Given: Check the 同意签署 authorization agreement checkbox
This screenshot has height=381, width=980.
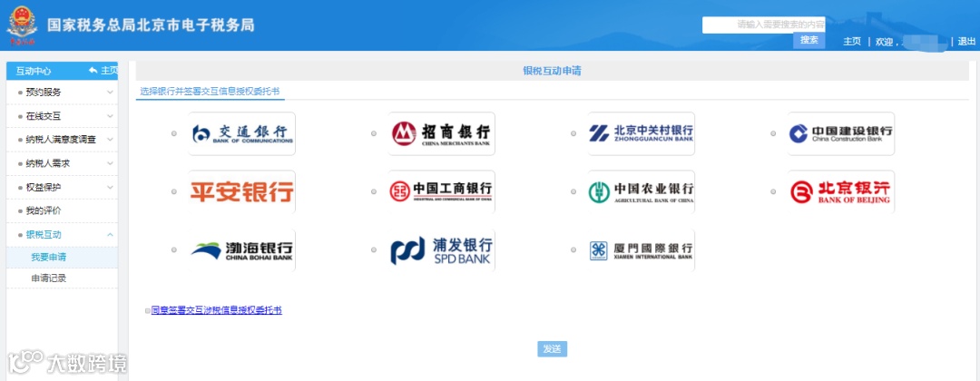Looking at the screenshot, I should (148, 310).
